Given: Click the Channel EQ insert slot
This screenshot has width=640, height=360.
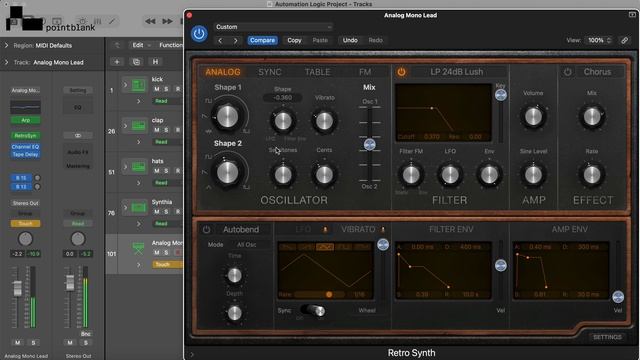Looking at the screenshot, I should click(x=25, y=147).
